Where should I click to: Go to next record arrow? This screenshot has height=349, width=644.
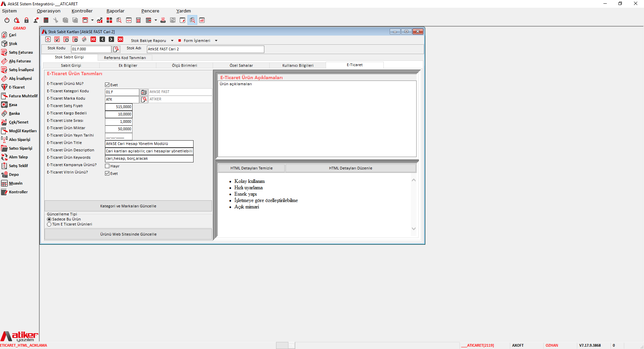[x=111, y=40]
